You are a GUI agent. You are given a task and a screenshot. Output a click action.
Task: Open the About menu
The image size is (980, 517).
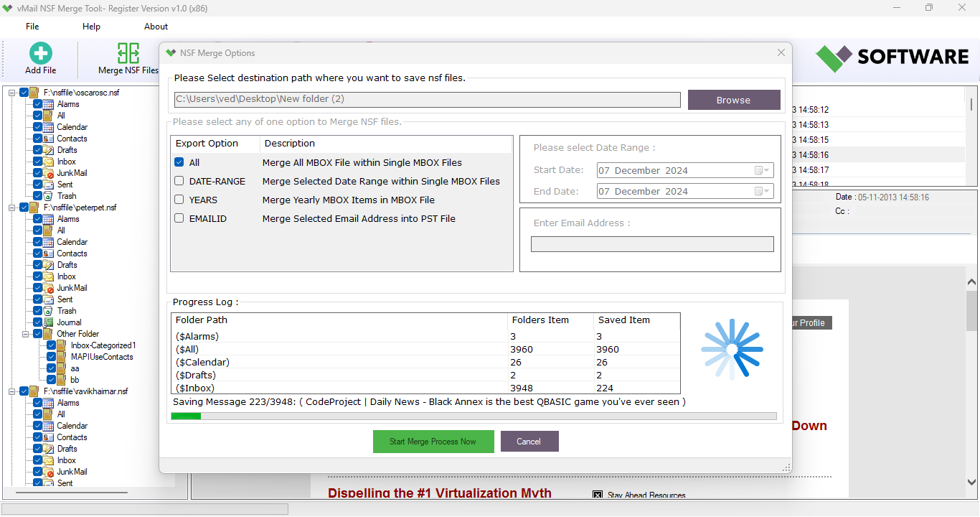pos(156,27)
